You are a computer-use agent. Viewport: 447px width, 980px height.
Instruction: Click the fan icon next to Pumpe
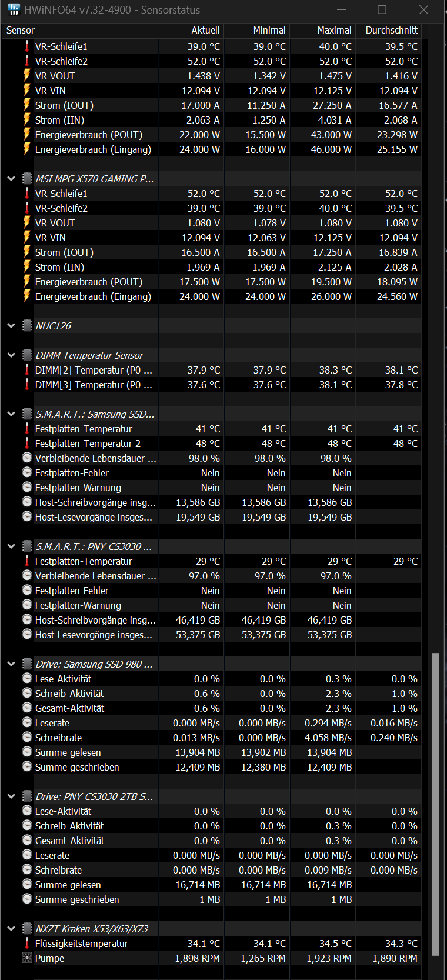tap(27, 958)
